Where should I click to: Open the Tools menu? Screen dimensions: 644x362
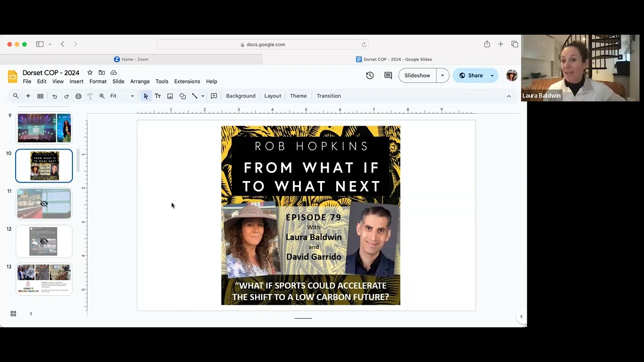(x=162, y=81)
